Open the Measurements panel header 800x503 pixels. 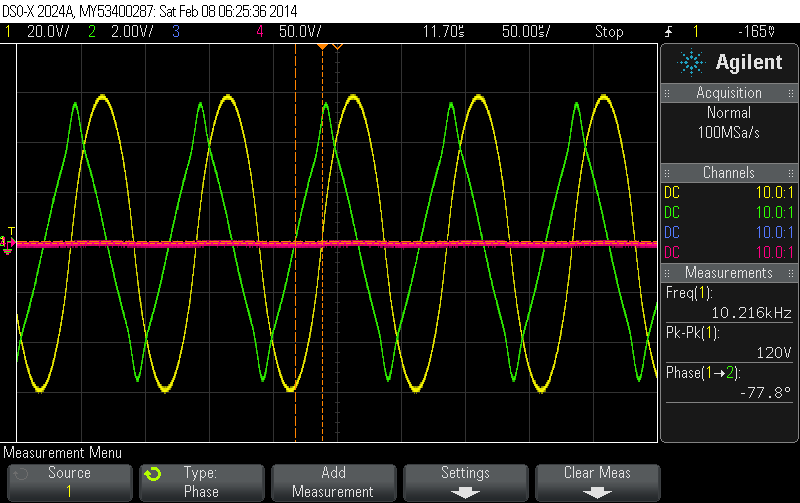tap(729, 272)
